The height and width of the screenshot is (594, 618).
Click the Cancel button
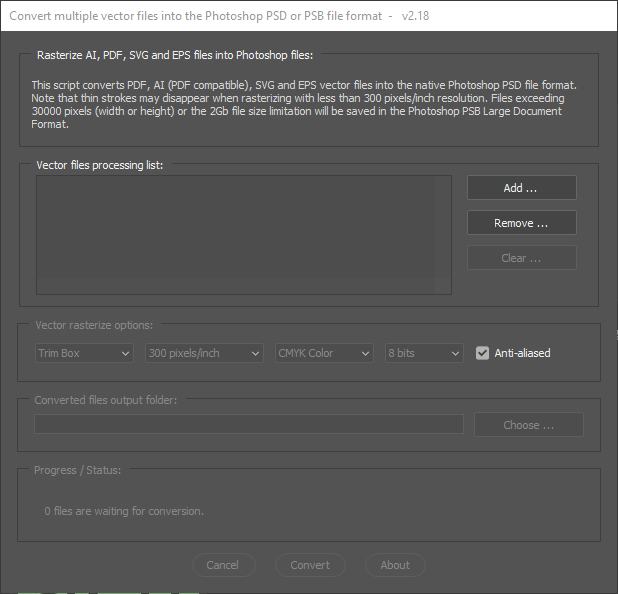tap(222, 565)
